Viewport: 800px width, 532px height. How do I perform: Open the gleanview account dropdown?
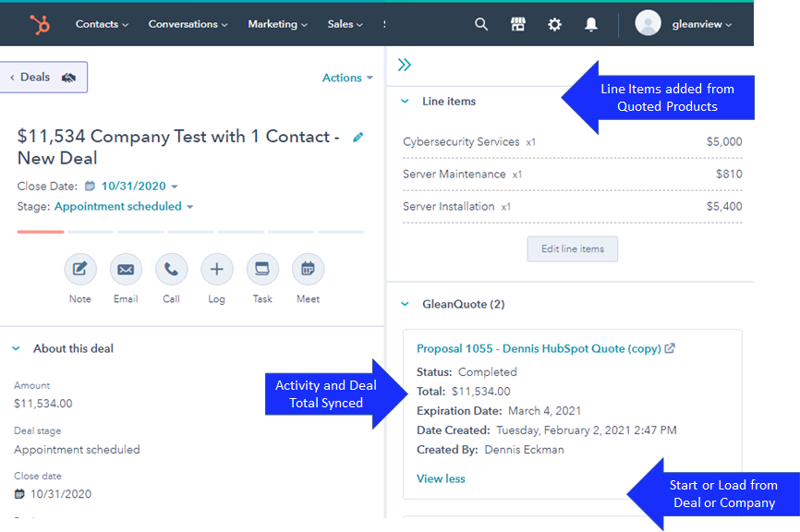(x=701, y=24)
